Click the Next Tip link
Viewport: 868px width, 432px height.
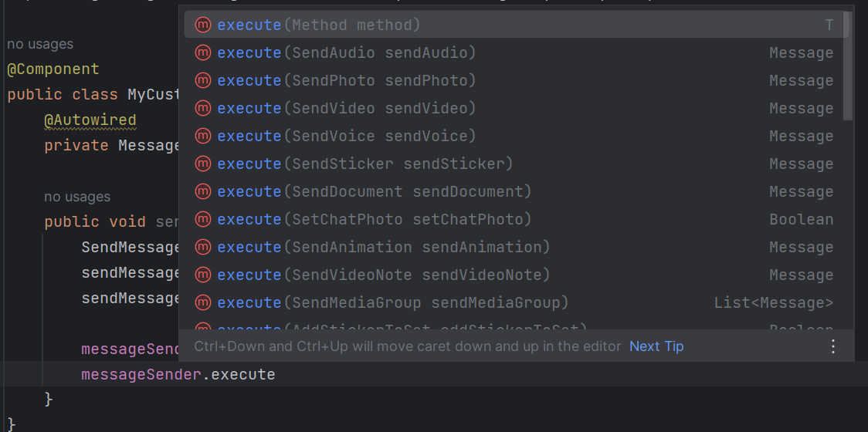pyautogui.click(x=656, y=347)
